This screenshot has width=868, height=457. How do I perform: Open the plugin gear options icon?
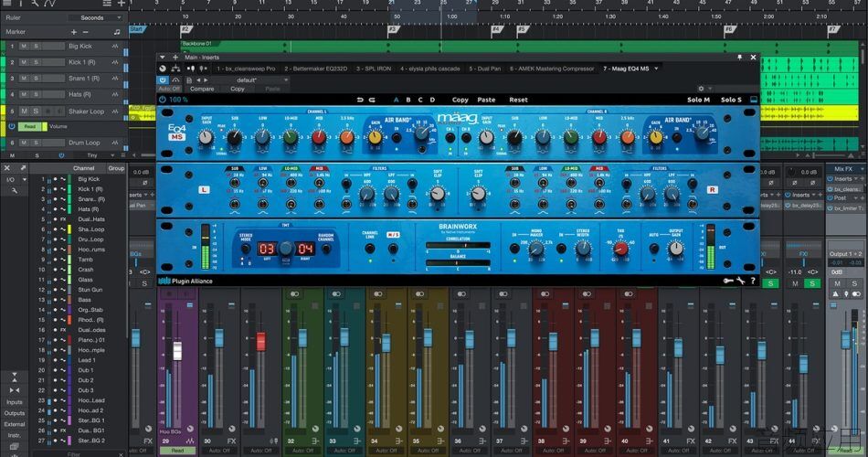(701, 89)
